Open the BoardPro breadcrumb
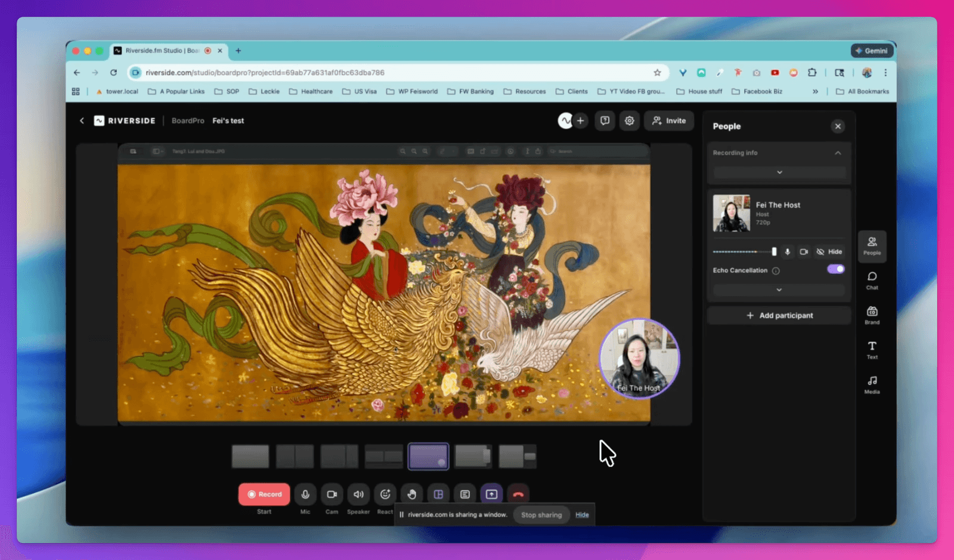Screen dimensions: 954x560 [x=188, y=120]
